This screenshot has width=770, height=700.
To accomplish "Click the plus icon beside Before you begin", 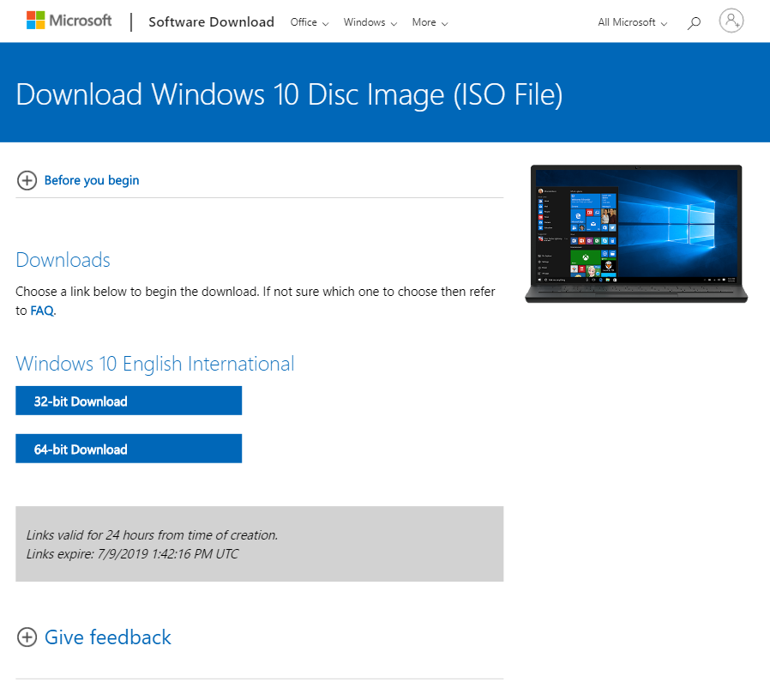I will tap(27, 180).
